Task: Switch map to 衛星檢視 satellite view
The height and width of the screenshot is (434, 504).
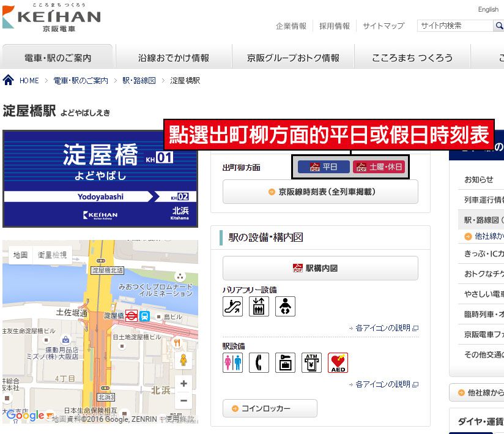Action: (x=53, y=255)
